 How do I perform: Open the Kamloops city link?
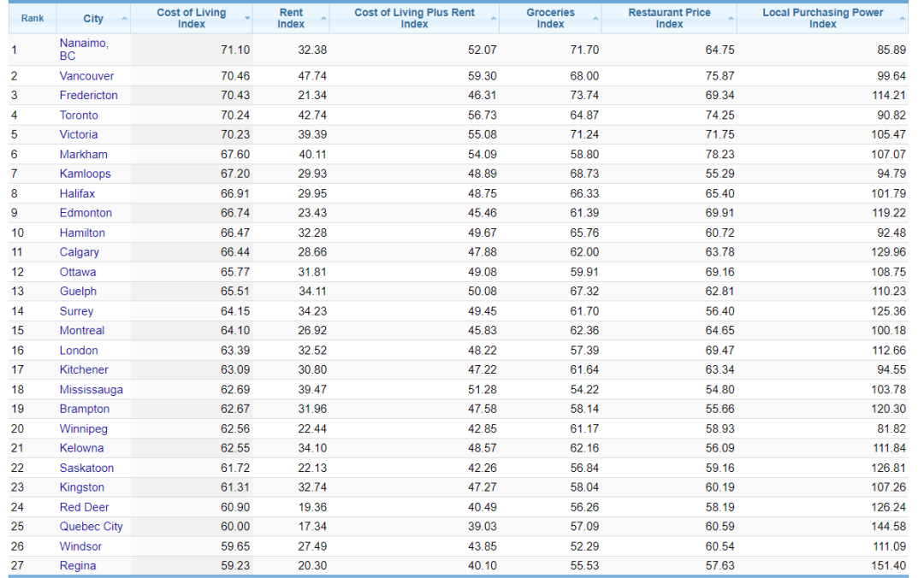coord(85,174)
